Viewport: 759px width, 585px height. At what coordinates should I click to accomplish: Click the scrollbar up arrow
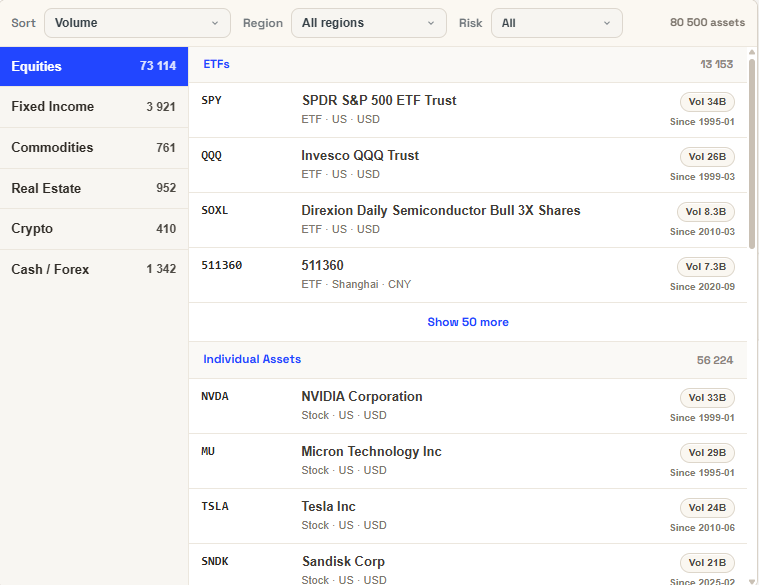point(752,52)
